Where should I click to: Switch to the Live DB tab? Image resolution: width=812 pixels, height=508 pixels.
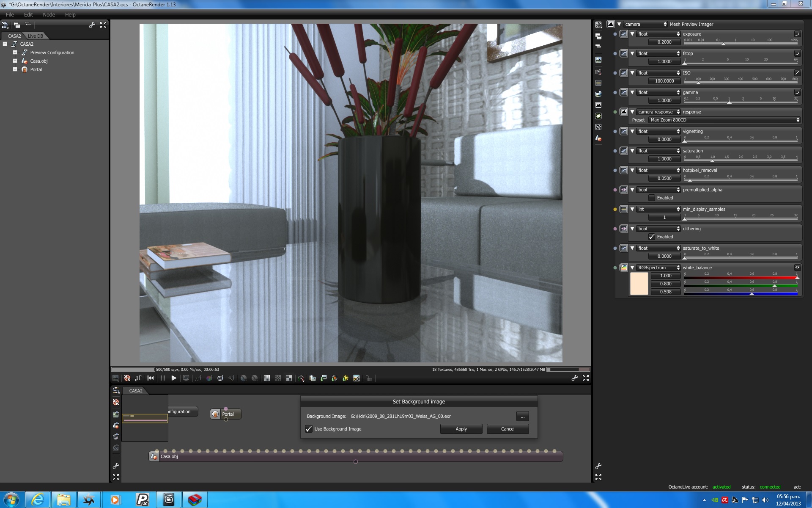36,36
